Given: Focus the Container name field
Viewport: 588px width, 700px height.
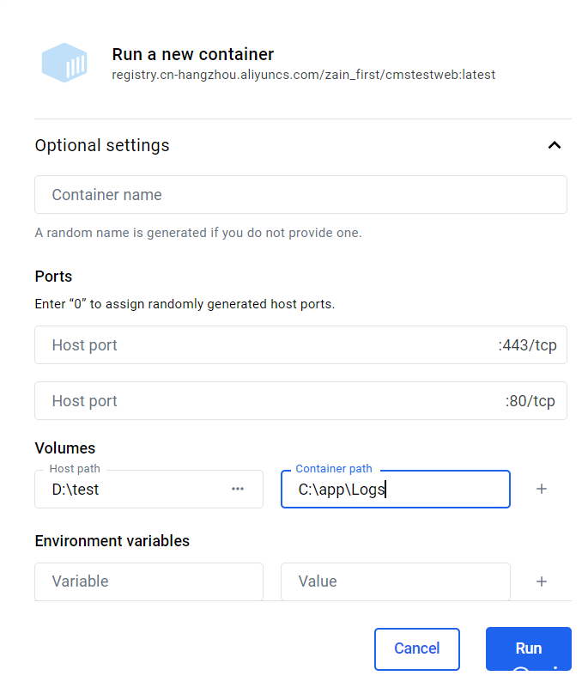Looking at the screenshot, I should pyautogui.click(x=300, y=195).
